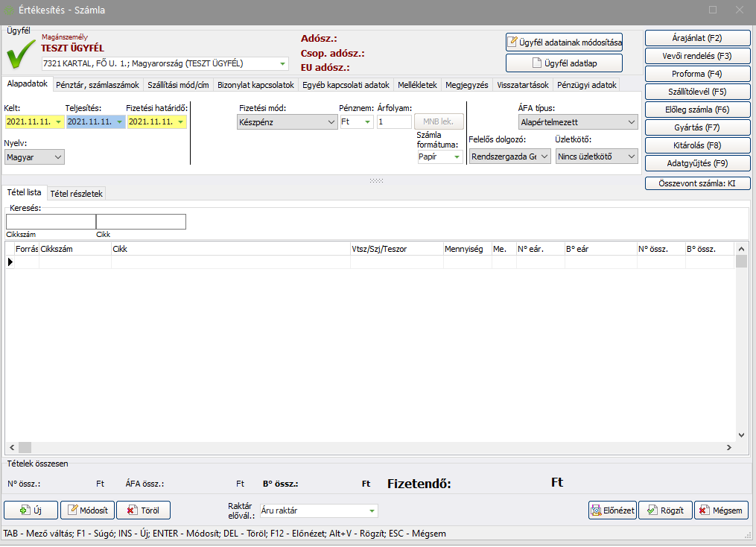The image size is (756, 547).
Task: Click into the Cikk search field
Action: (x=142, y=221)
